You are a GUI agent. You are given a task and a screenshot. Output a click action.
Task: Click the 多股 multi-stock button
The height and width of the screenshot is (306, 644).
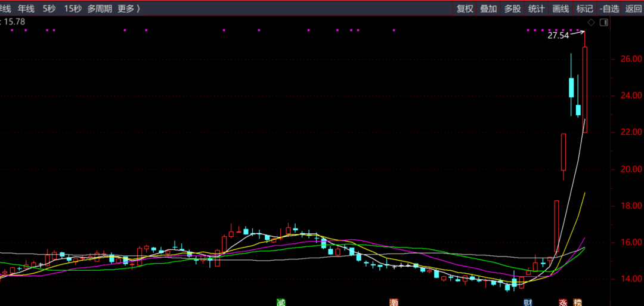point(513,8)
